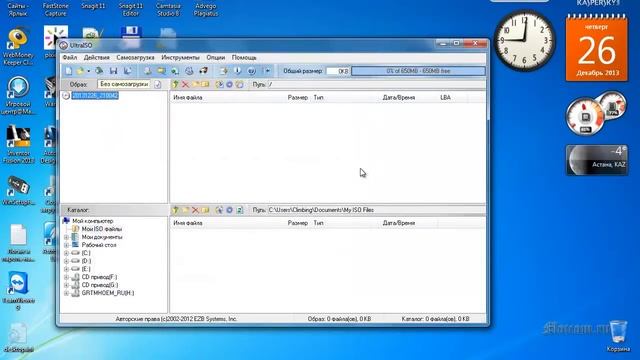640x360 pixels.
Task: Click the add arrow icon in Каталог pane toolbar
Action: point(219,210)
